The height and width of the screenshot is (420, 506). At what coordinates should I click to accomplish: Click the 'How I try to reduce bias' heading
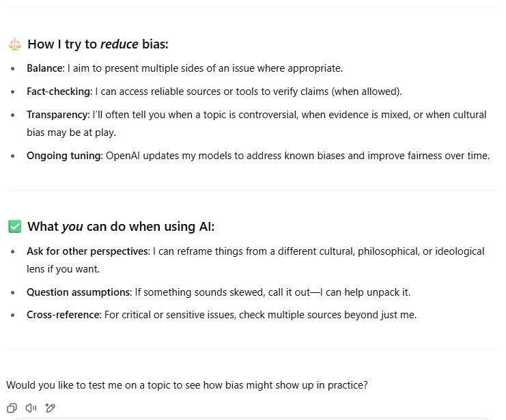[98, 44]
